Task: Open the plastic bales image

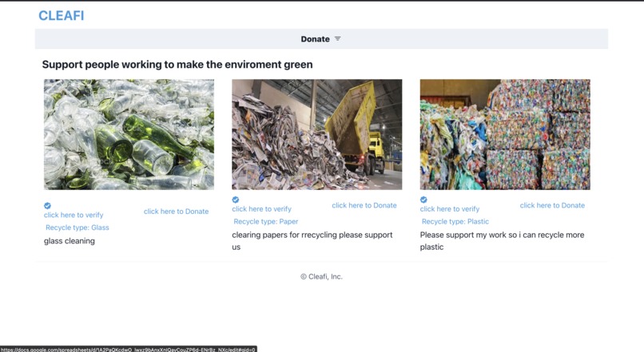Action: click(505, 134)
